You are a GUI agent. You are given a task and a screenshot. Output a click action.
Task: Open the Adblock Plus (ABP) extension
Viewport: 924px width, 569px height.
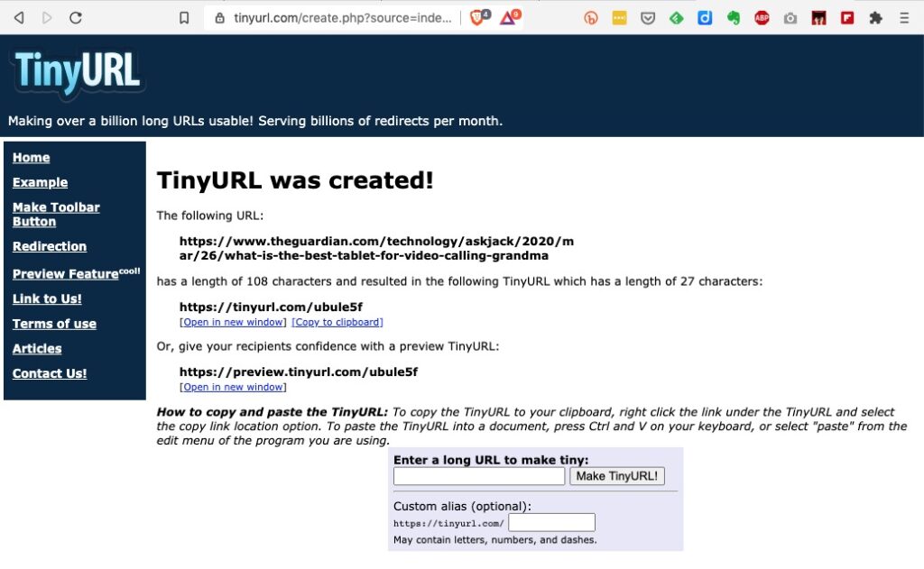click(762, 18)
